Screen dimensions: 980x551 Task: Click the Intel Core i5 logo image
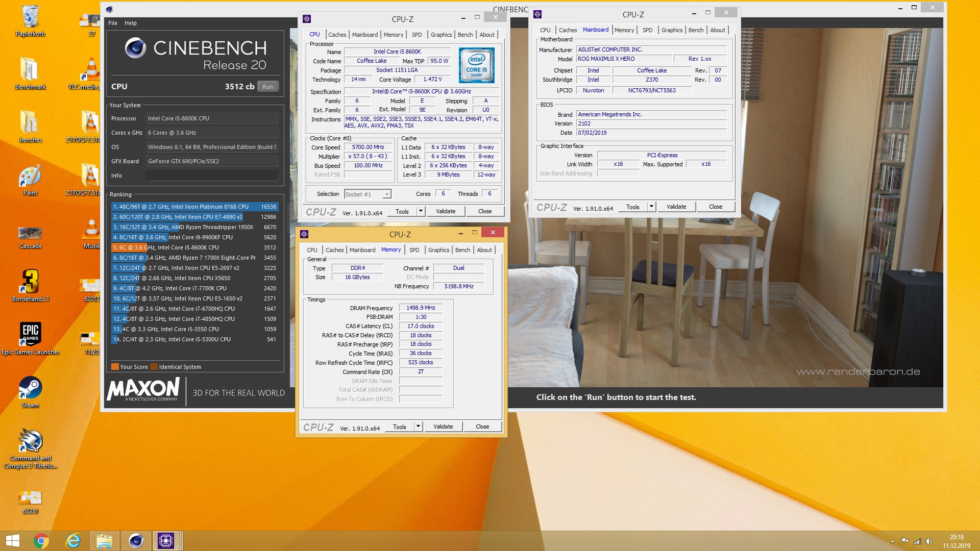476,65
